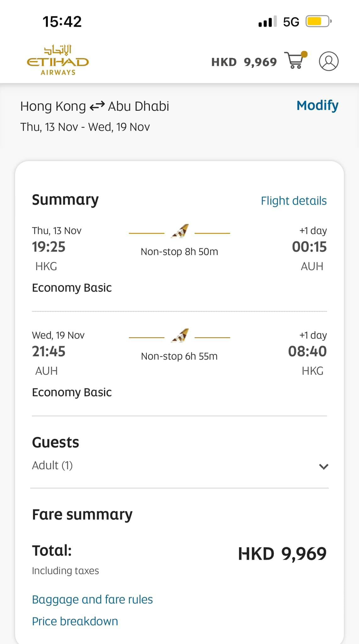The image size is (359, 644).
Task: Tap the HKD 9,969 header cart total
Action: [244, 62]
